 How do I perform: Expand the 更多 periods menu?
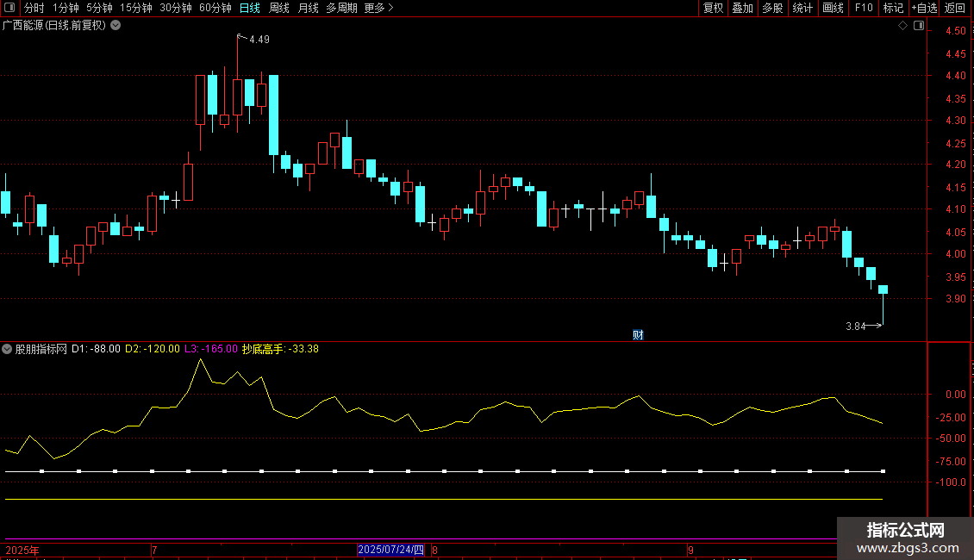coord(378,8)
